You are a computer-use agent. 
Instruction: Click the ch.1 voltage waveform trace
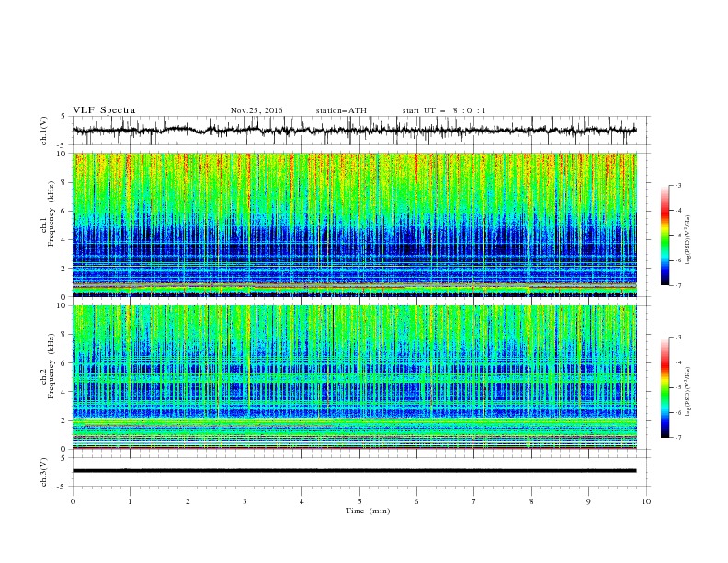point(355,131)
